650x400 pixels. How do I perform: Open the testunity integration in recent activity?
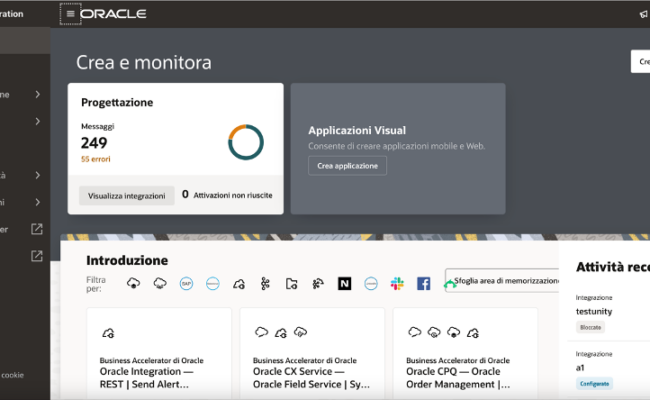click(594, 311)
